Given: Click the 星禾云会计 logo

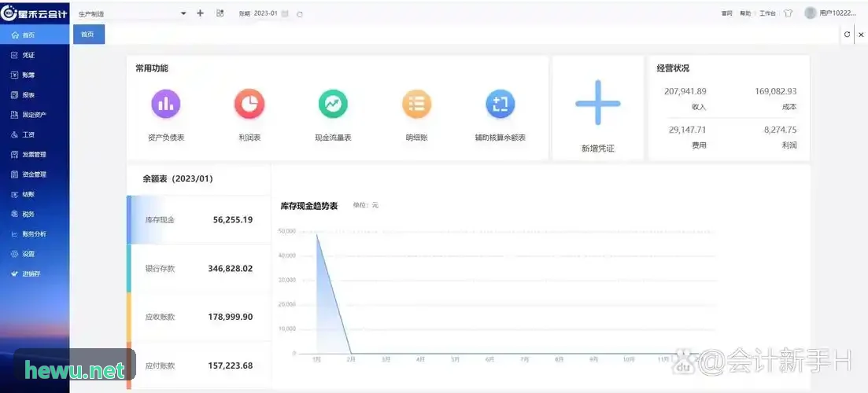Looking at the screenshot, I should pos(35,13).
